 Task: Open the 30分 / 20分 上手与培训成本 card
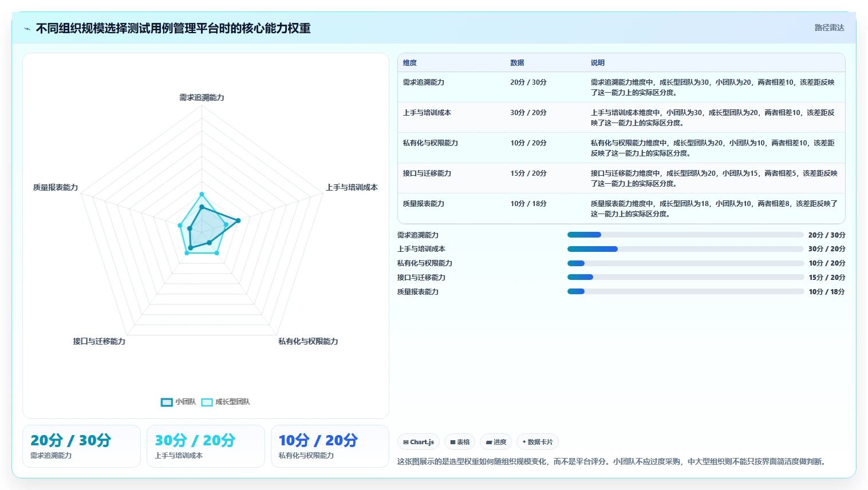(x=206, y=446)
